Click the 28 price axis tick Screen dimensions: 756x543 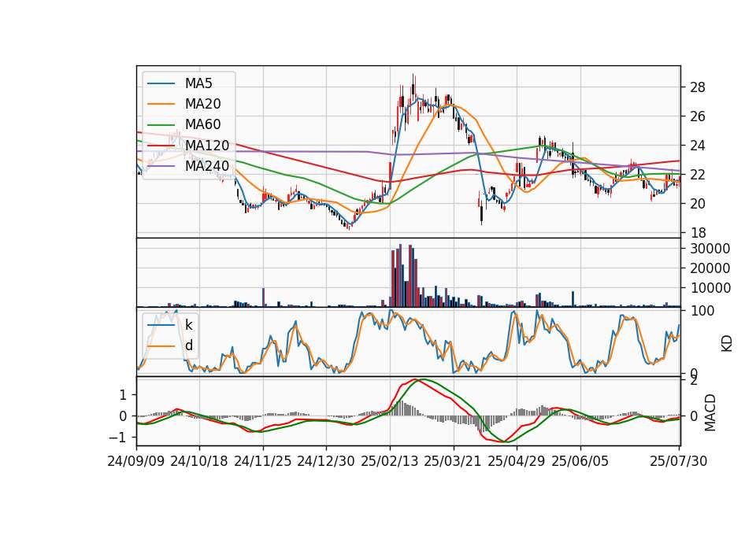(698, 87)
